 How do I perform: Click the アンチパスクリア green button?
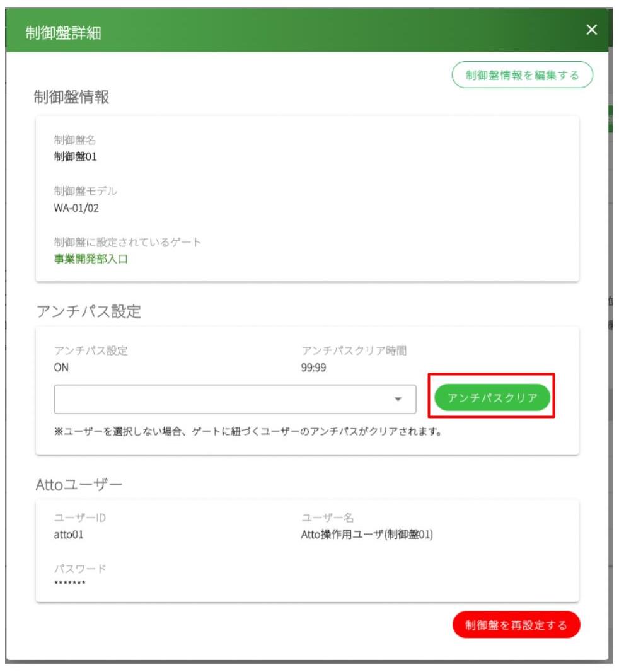(492, 397)
